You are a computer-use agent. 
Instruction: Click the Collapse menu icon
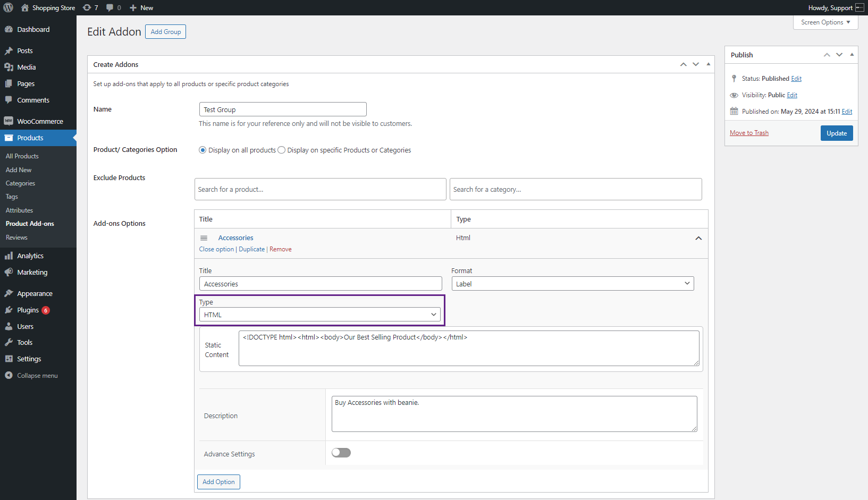(9, 375)
